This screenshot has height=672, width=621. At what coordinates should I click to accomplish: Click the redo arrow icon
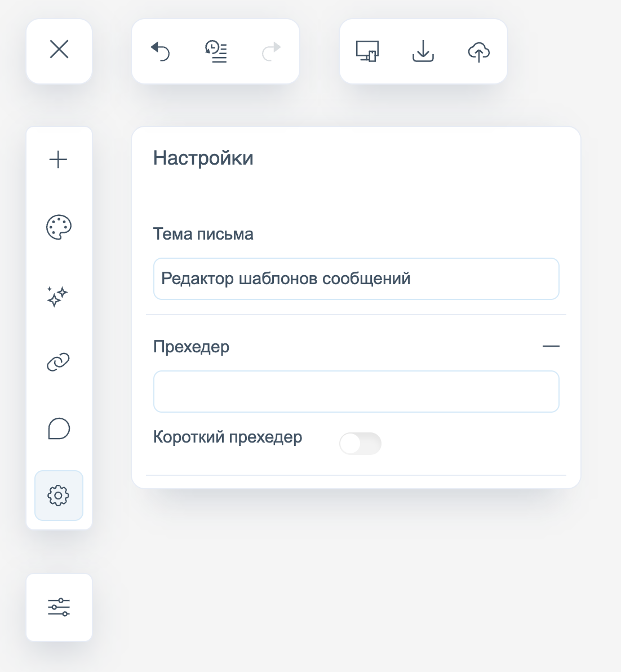(271, 51)
